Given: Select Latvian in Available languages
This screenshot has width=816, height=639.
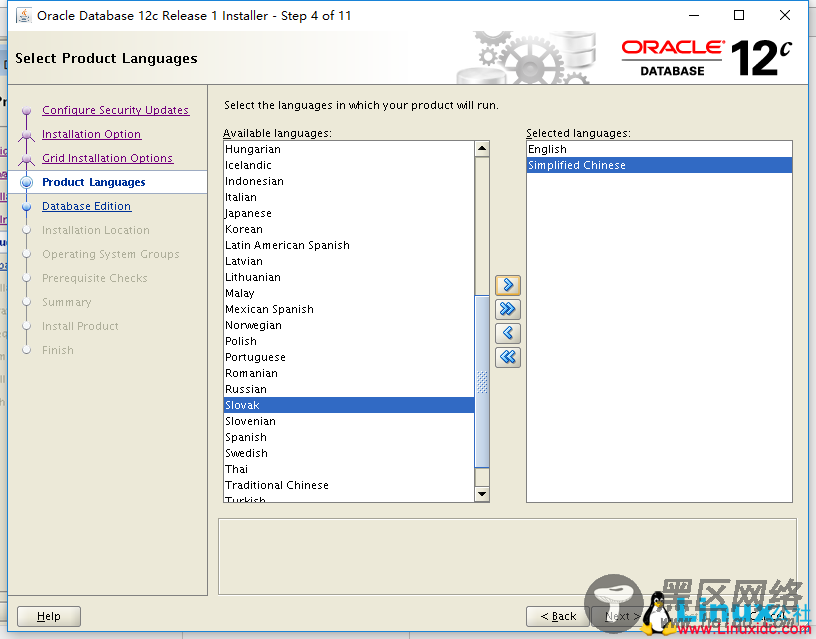Looking at the screenshot, I should [x=349, y=261].
